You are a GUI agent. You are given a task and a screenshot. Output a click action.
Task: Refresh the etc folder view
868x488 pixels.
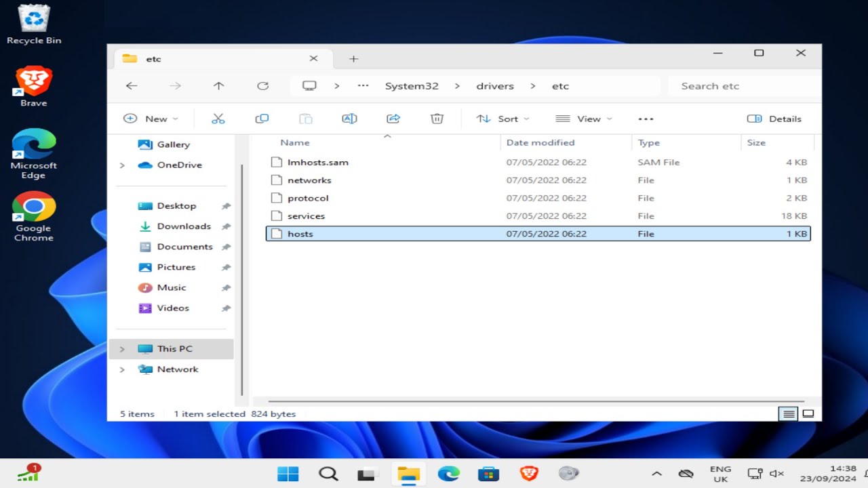[262, 86]
